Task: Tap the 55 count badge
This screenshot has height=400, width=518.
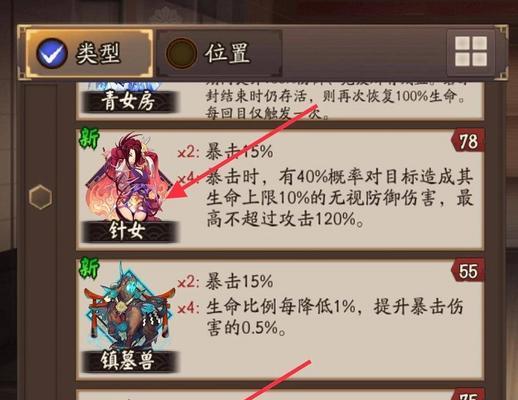Action: 467,271
